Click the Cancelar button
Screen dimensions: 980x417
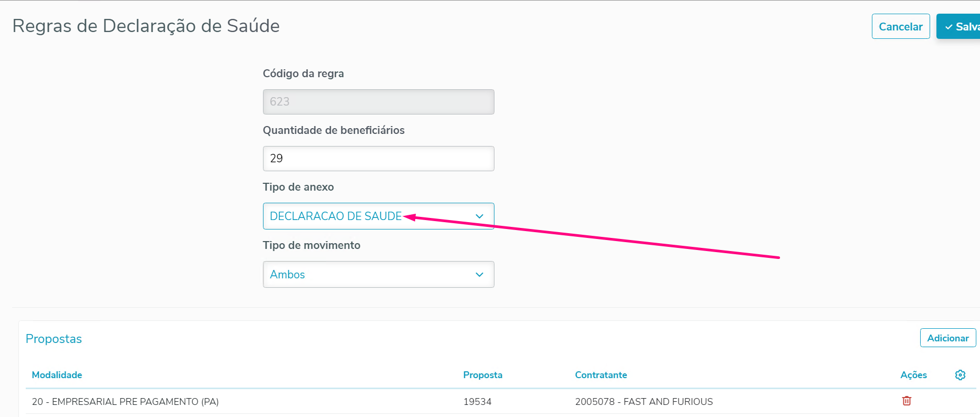(x=901, y=26)
